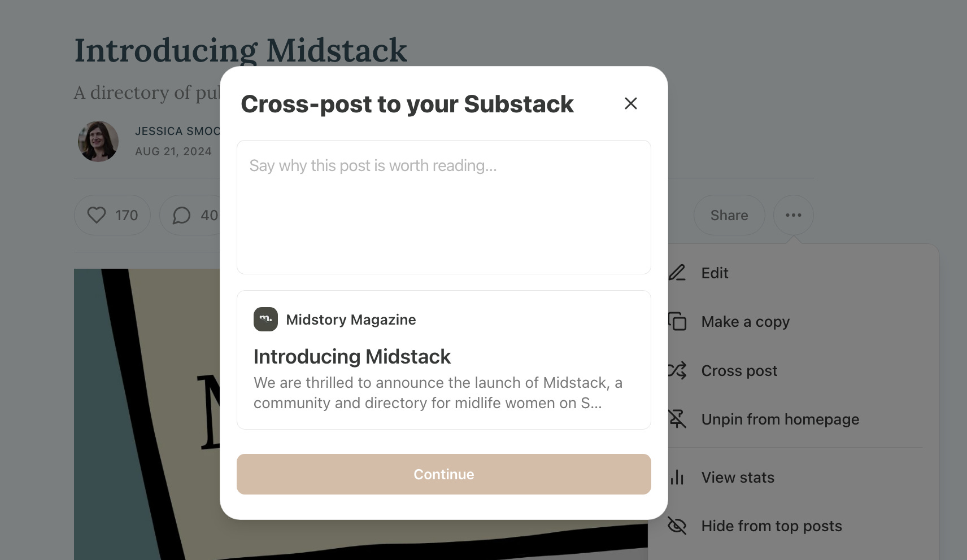Close the Cross-post dialog

[x=630, y=103]
